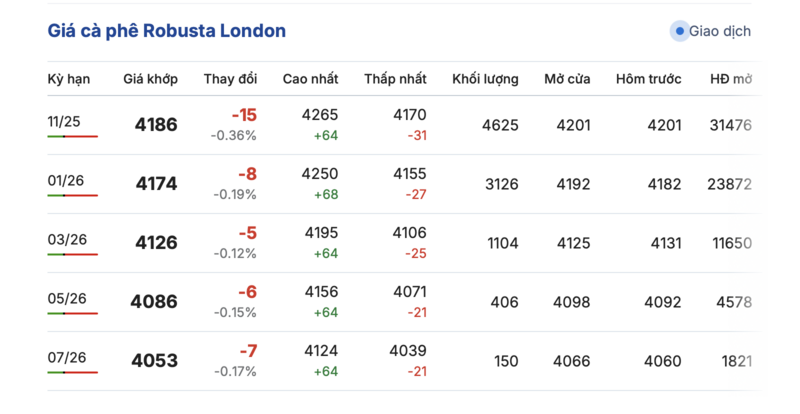800x414 pixels.
Task: Click the matched price 4186
Action: pos(155,125)
